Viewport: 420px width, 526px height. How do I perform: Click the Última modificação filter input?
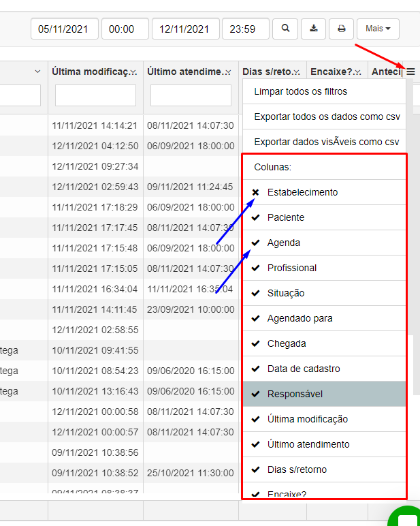(x=95, y=95)
